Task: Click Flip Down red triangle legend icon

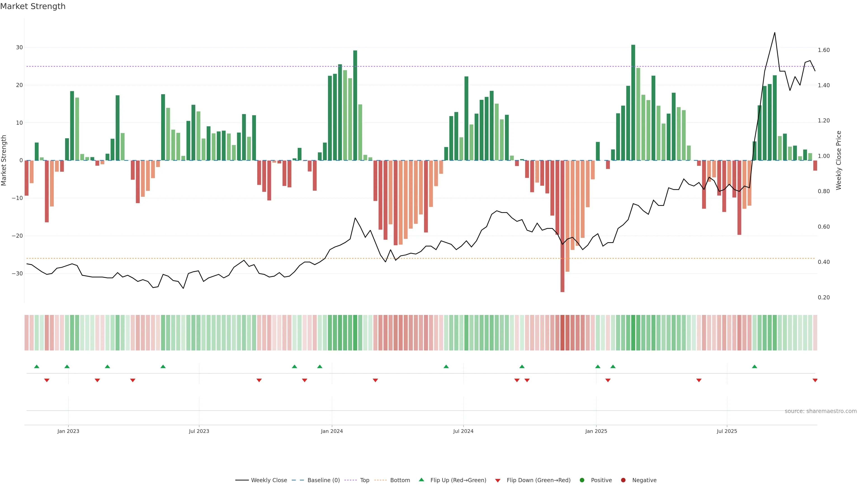Action: click(x=498, y=481)
